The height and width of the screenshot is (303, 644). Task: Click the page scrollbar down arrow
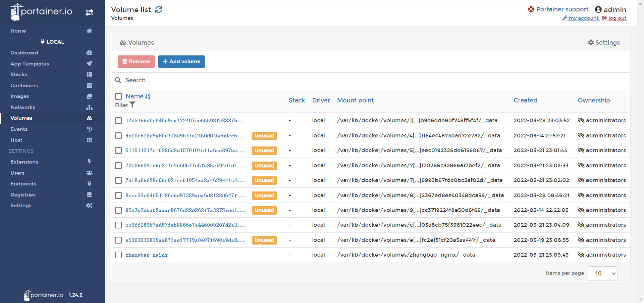point(640,299)
